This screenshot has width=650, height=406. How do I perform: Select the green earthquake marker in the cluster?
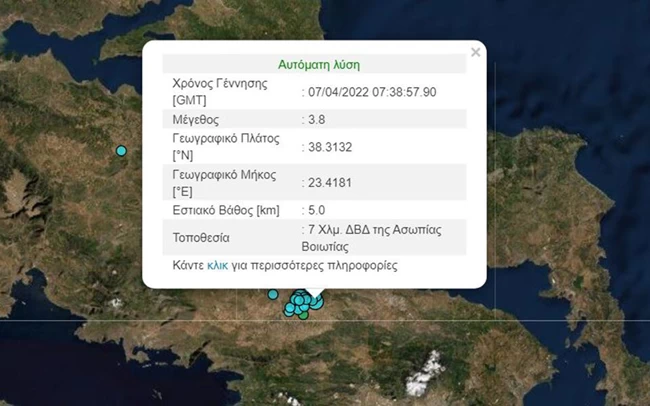click(303, 316)
